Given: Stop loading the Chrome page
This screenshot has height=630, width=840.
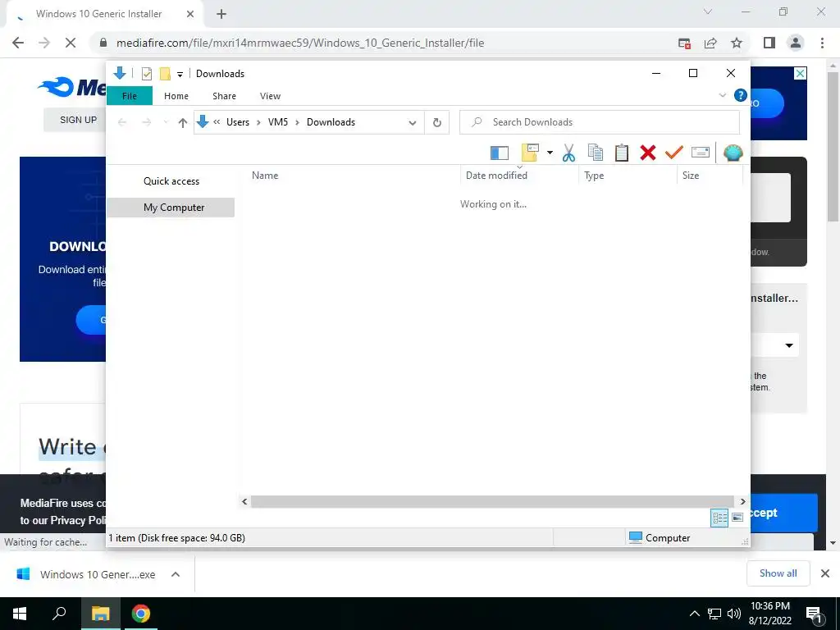Looking at the screenshot, I should coord(71,43).
